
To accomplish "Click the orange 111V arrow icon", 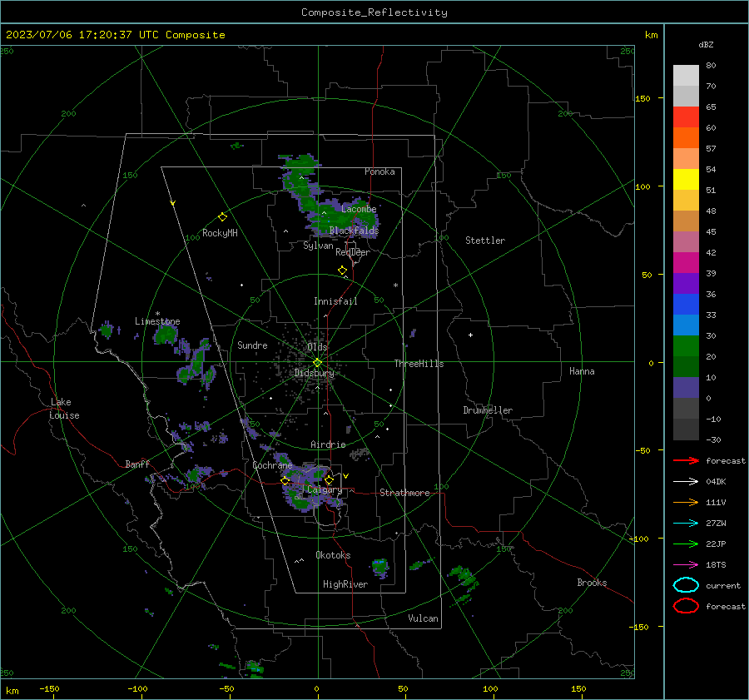I will pos(686,502).
